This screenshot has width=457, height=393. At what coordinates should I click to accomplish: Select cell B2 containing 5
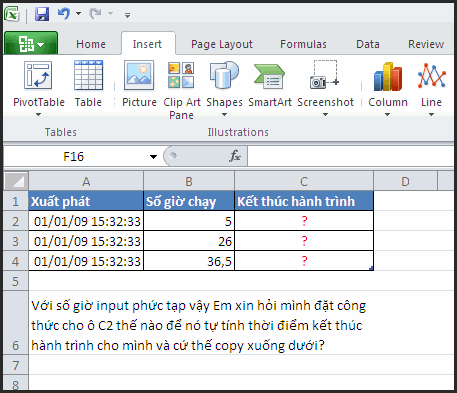click(189, 221)
